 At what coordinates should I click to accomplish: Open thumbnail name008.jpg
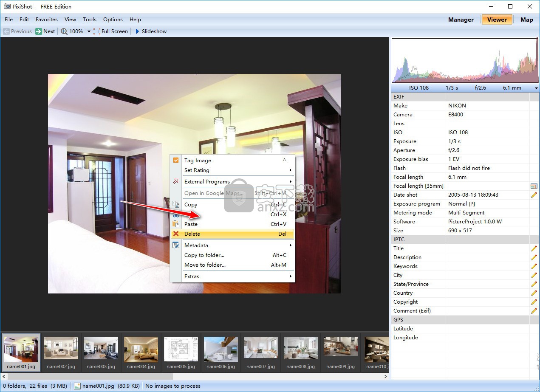pyautogui.click(x=301, y=352)
